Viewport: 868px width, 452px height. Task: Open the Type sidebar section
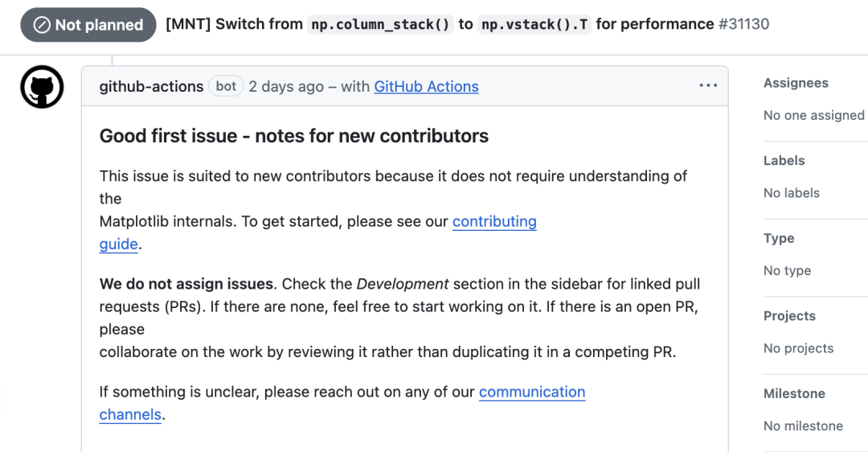coord(779,238)
